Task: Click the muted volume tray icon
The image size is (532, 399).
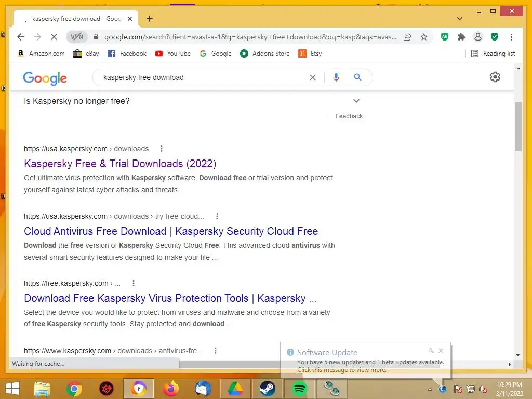Action: click(x=483, y=389)
